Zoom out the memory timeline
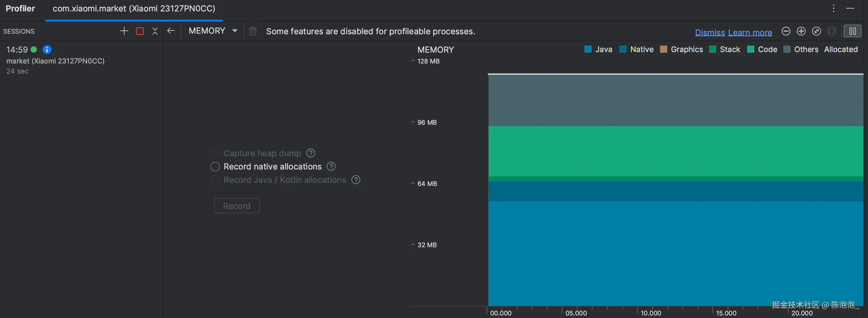Screen dimensions: 868x318 (786, 31)
